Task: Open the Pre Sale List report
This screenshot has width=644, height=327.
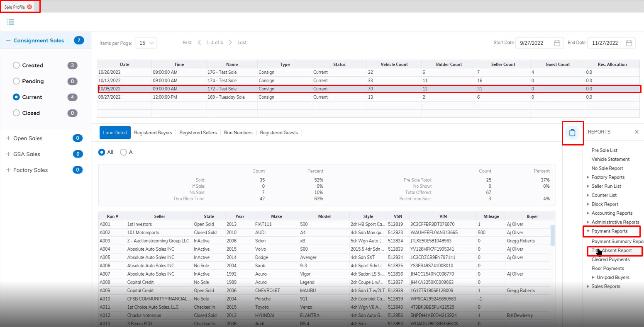Action: (604, 150)
